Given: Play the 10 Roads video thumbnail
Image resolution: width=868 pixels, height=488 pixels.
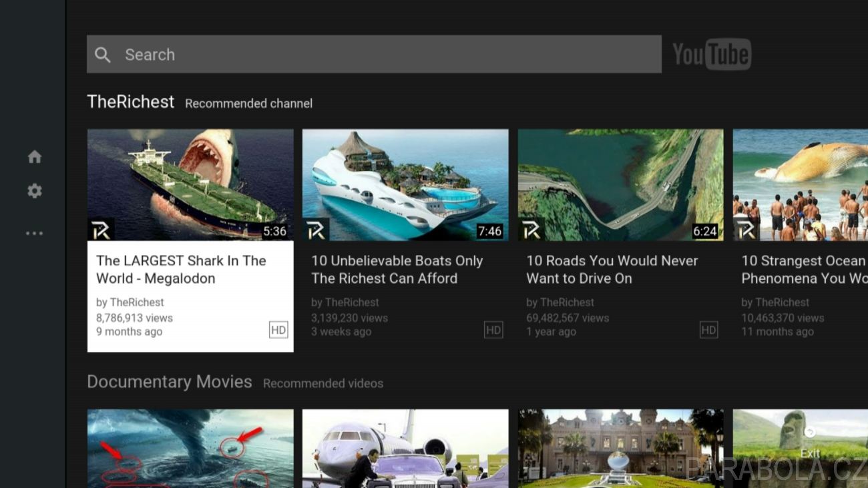Looking at the screenshot, I should click(620, 185).
